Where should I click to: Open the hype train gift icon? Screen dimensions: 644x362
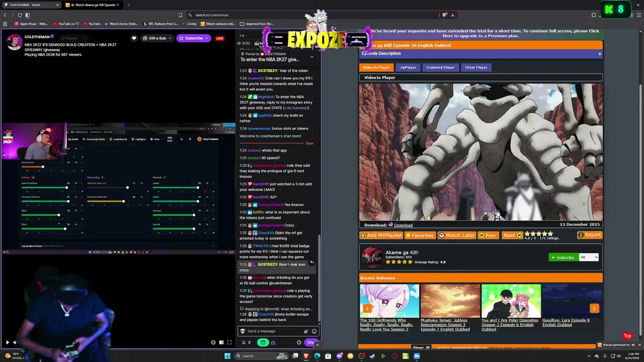click(273, 342)
